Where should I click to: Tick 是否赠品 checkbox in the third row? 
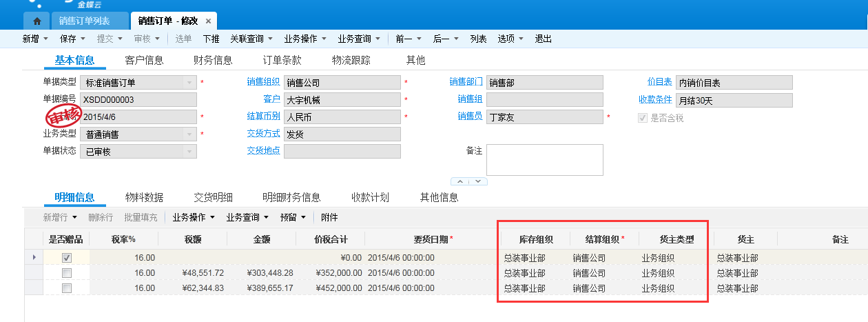(67, 289)
